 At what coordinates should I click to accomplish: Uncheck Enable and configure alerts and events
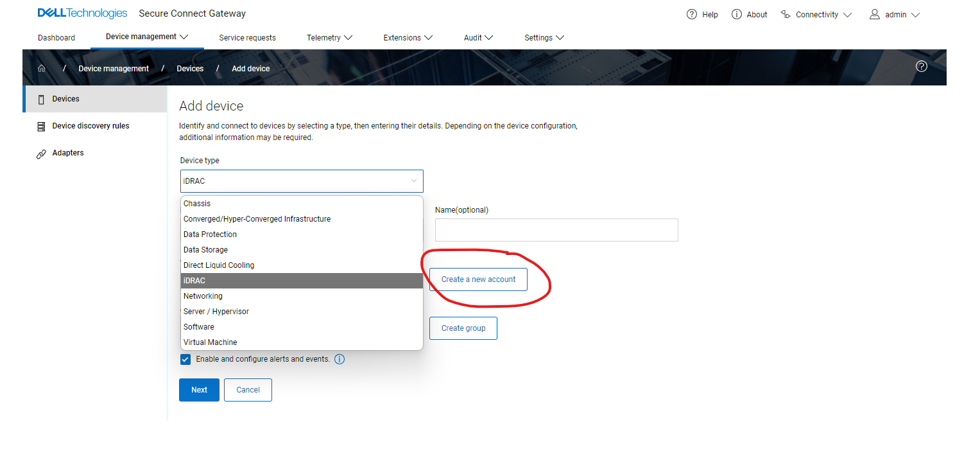(185, 359)
